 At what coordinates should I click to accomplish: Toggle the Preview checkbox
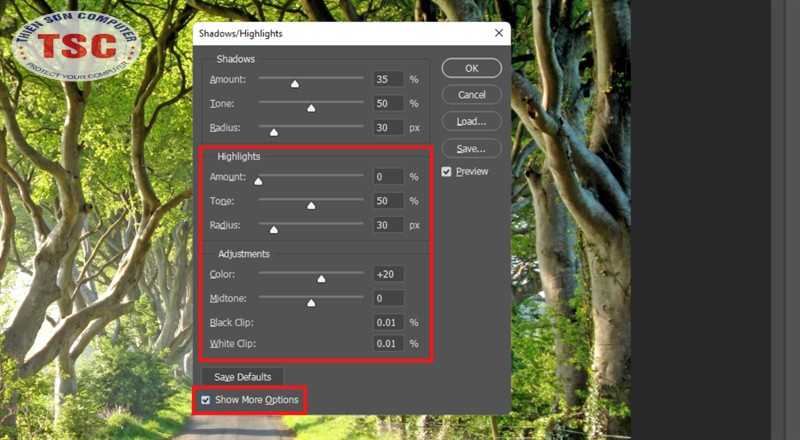[x=447, y=172]
